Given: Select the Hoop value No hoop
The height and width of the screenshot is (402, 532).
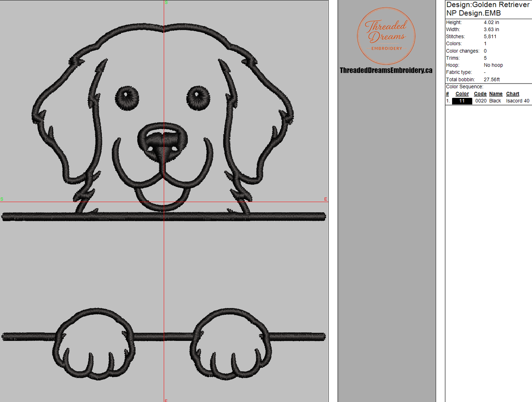Looking at the screenshot, I should [493, 65].
